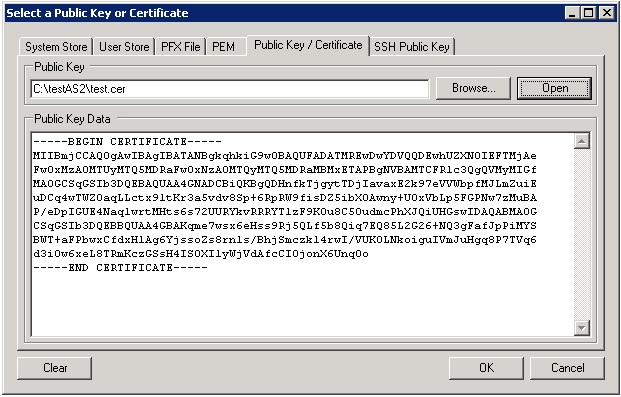Click the line starting with d3i0w6xeL8
621x397 pixels.
pyautogui.click(x=201, y=254)
